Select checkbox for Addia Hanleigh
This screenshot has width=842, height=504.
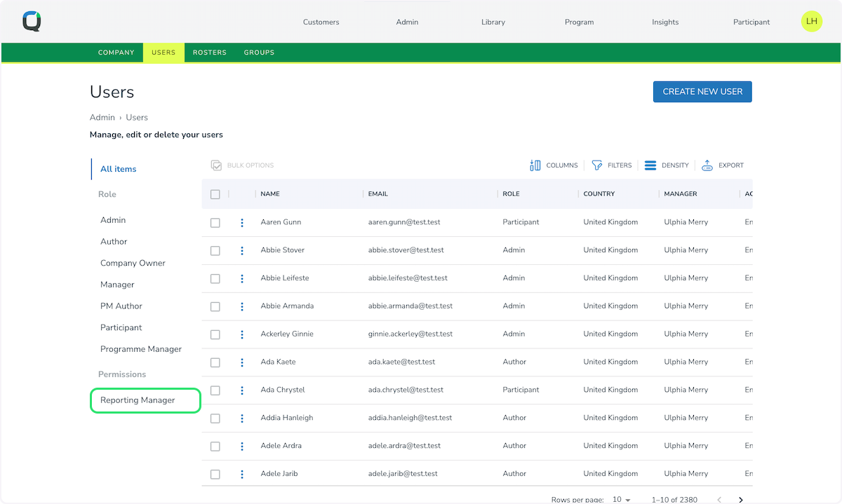215,418
